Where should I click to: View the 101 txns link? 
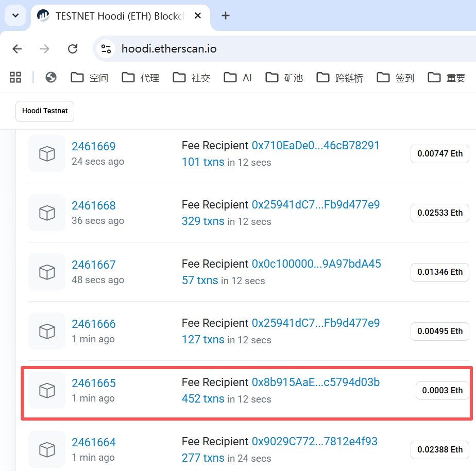pos(203,162)
